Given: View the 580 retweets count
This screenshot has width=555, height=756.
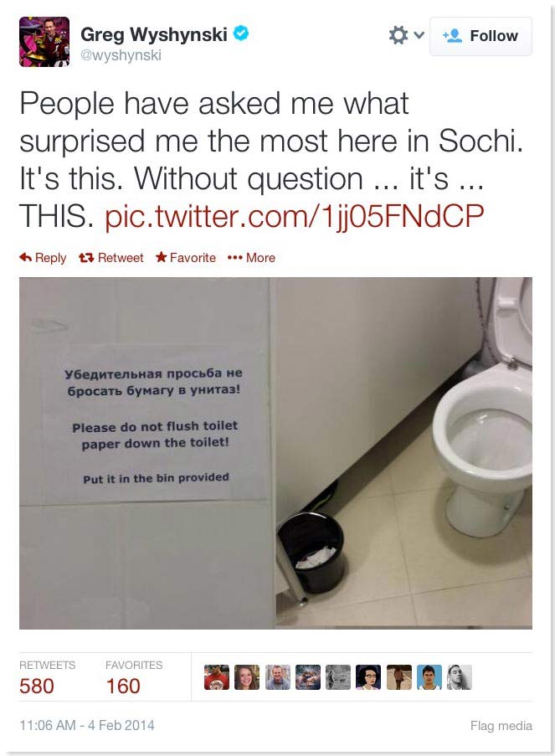Looking at the screenshot, I should tap(37, 686).
